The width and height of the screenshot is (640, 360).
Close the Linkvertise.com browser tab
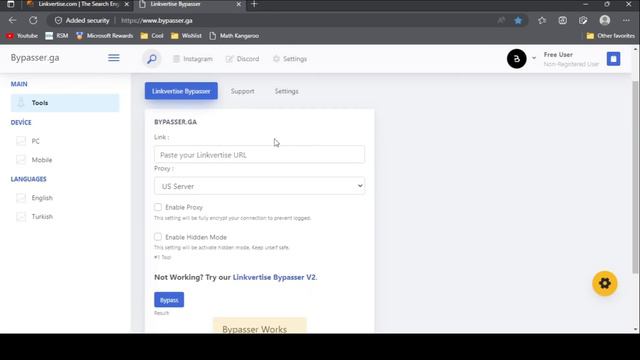[127, 4]
